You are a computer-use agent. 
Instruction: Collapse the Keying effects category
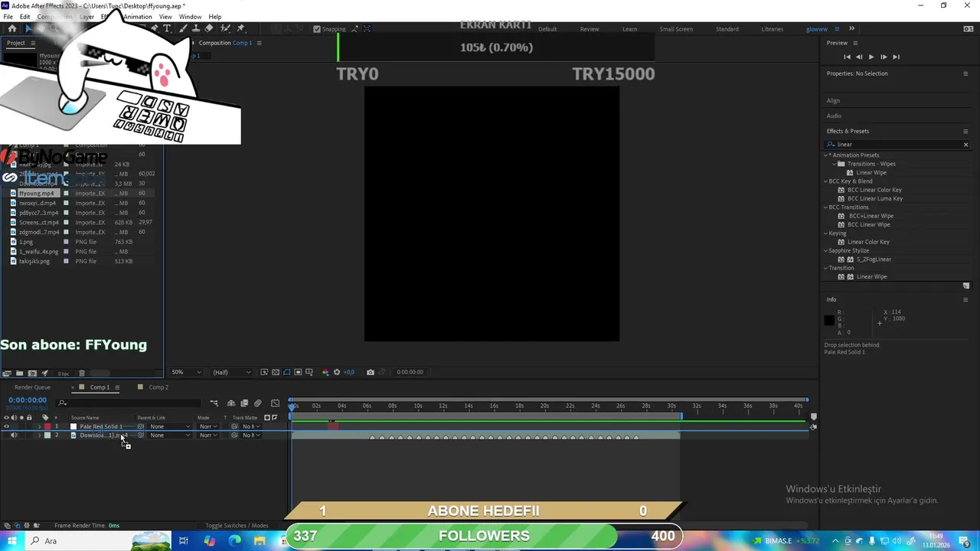827,233
